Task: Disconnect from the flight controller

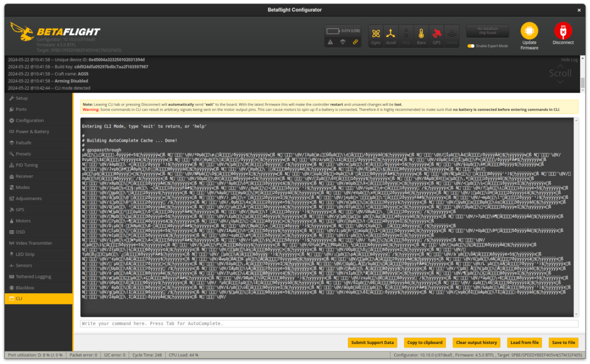Action: [563, 34]
